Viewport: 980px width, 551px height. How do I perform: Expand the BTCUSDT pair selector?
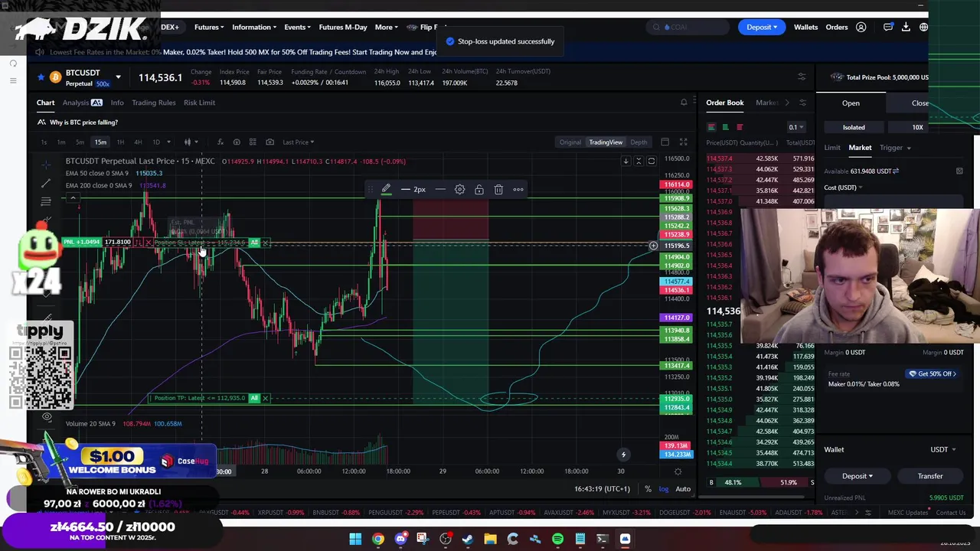[x=118, y=77]
